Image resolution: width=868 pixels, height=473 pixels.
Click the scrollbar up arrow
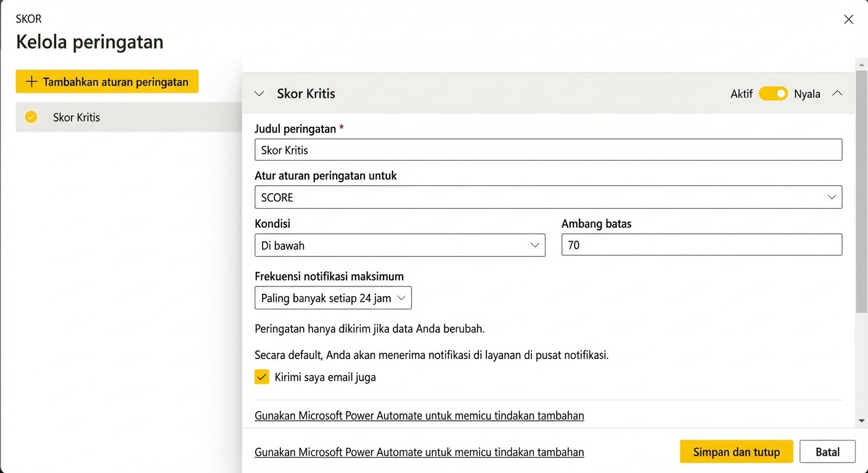(861, 64)
